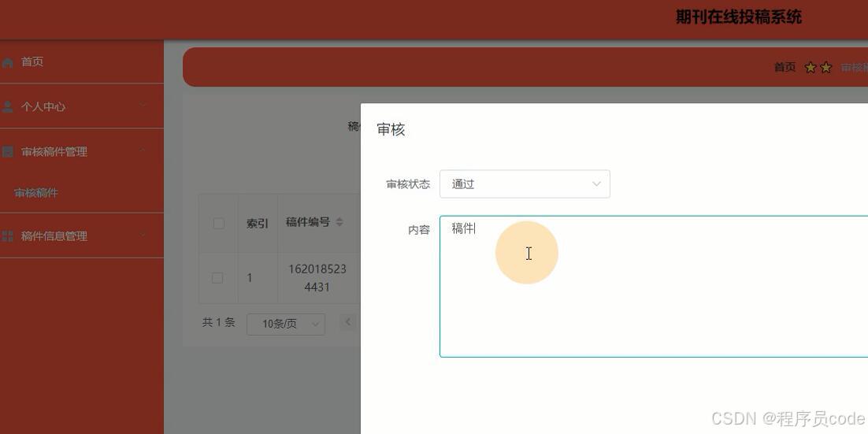Click the previous page arrow in pagination
The height and width of the screenshot is (434, 868).
(348, 321)
